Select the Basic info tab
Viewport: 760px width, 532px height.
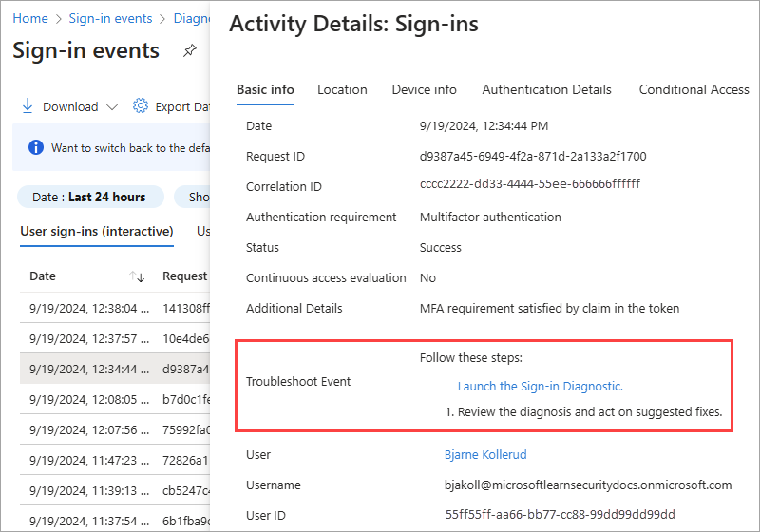pos(265,89)
